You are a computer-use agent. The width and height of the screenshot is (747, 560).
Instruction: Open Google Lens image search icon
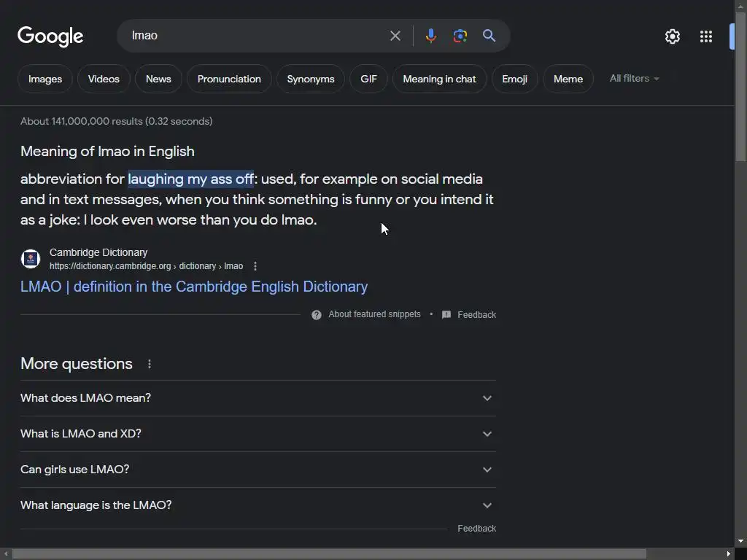click(460, 36)
